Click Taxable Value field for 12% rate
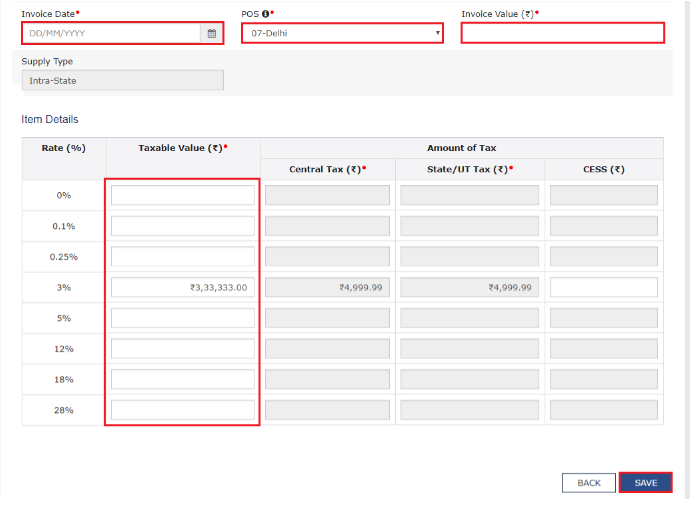690x511 pixels. [x=183, y=349]
